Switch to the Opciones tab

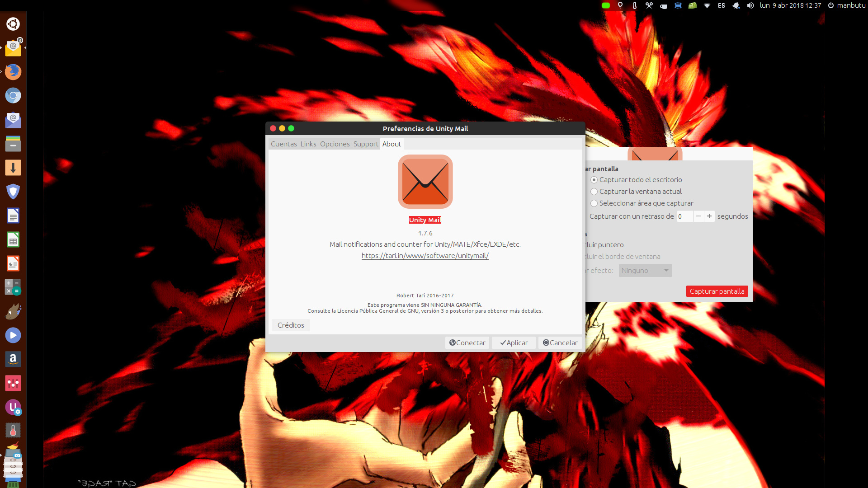(335, 144)
